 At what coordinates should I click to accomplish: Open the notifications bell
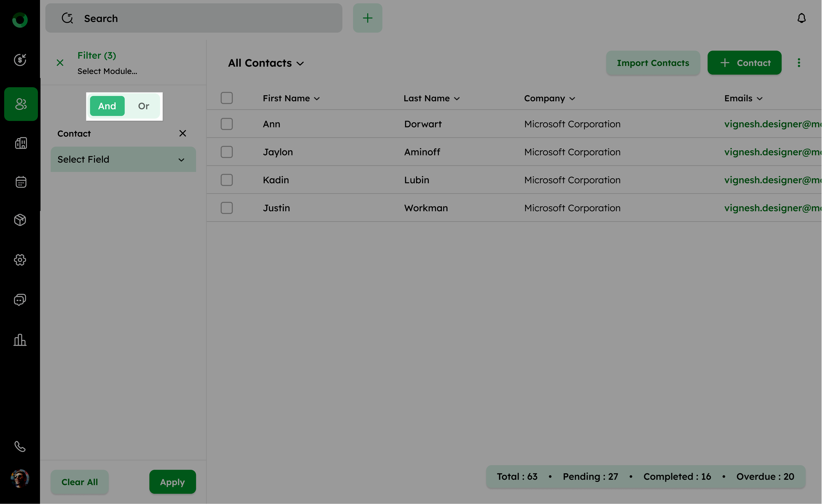click(801, 18)
